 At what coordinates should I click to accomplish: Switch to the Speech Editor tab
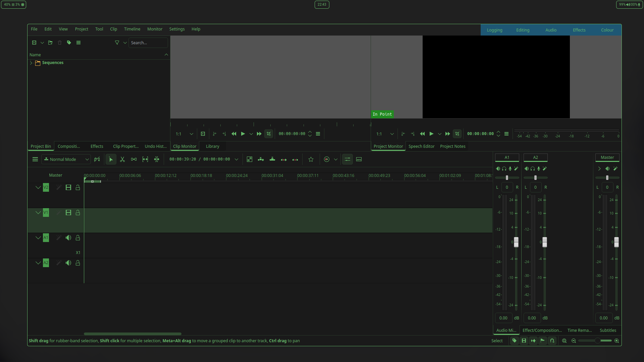coord(421,146)
